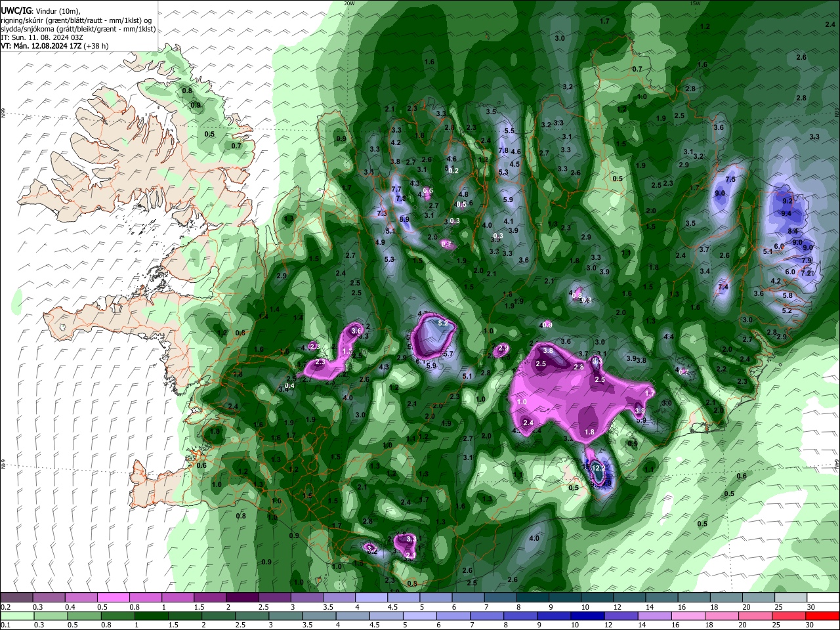Click the 8.9 precipitation value on the map
This screenshot has width=840, height=630.
404,219
